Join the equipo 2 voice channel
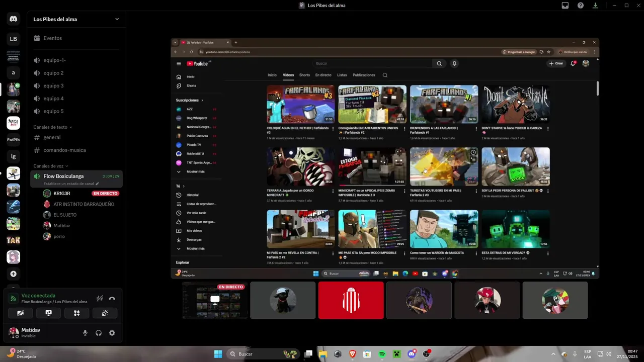The height and width of the screenshot is (362, 644). click(76, 73)
